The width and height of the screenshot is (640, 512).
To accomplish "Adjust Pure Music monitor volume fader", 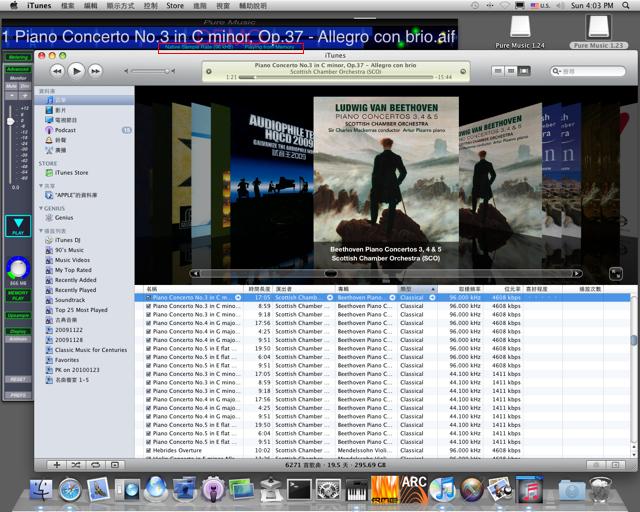I will (11, 121).
